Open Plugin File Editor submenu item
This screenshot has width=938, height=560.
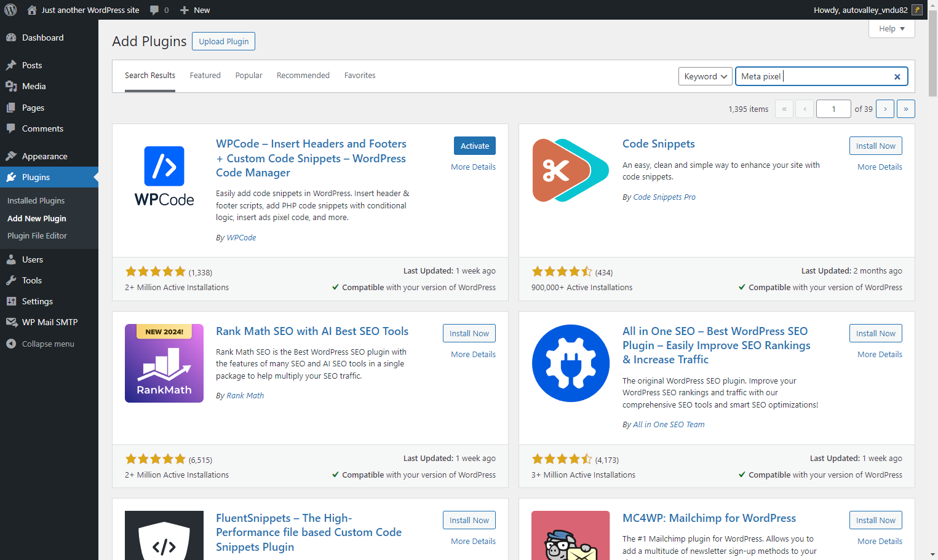click(x=37, y=236)
